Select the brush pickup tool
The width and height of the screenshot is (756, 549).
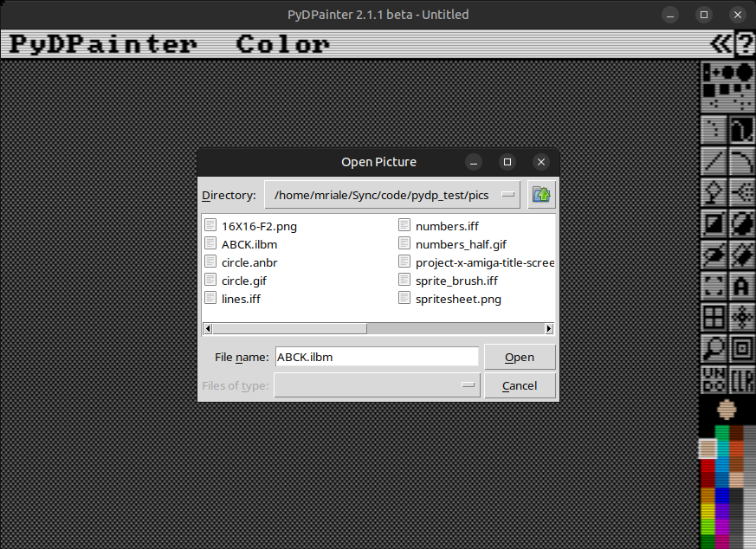(x=713, y=286)
